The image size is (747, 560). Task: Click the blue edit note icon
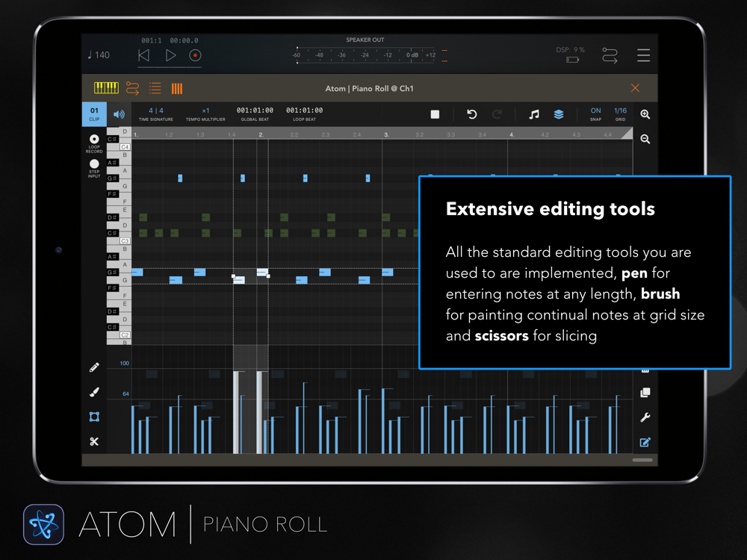(x=645, y=442)
